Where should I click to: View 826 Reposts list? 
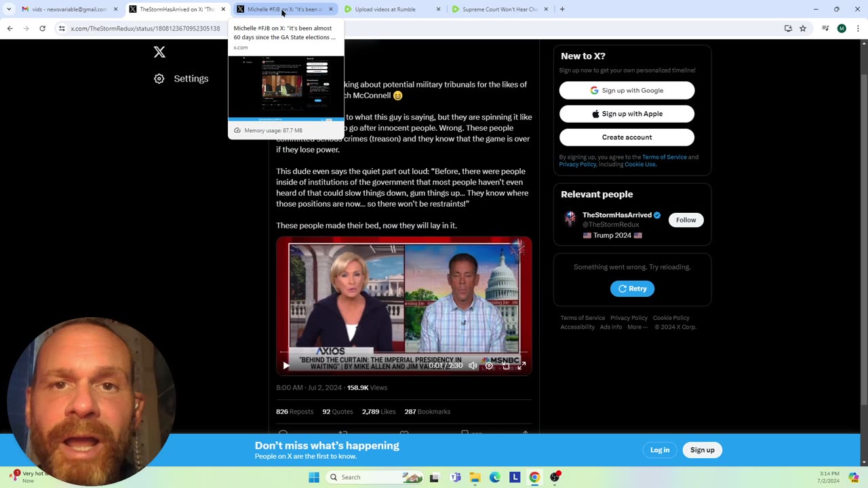(x=295, y=411)
